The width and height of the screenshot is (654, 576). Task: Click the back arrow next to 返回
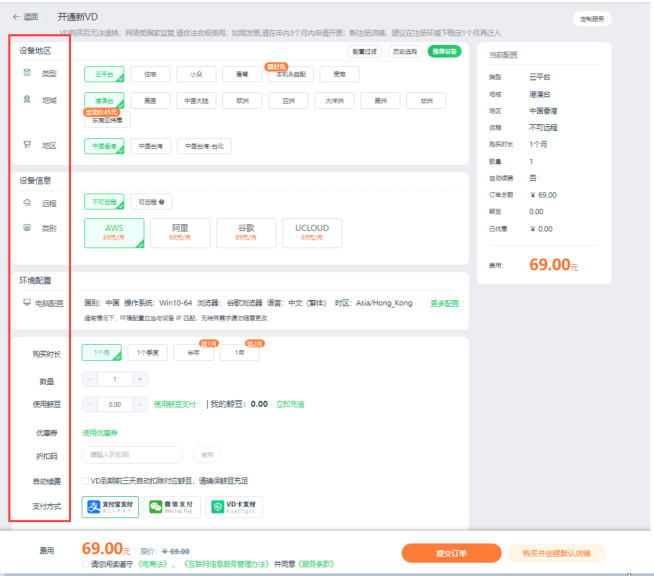pyautogui.click(x=15, y=17)
